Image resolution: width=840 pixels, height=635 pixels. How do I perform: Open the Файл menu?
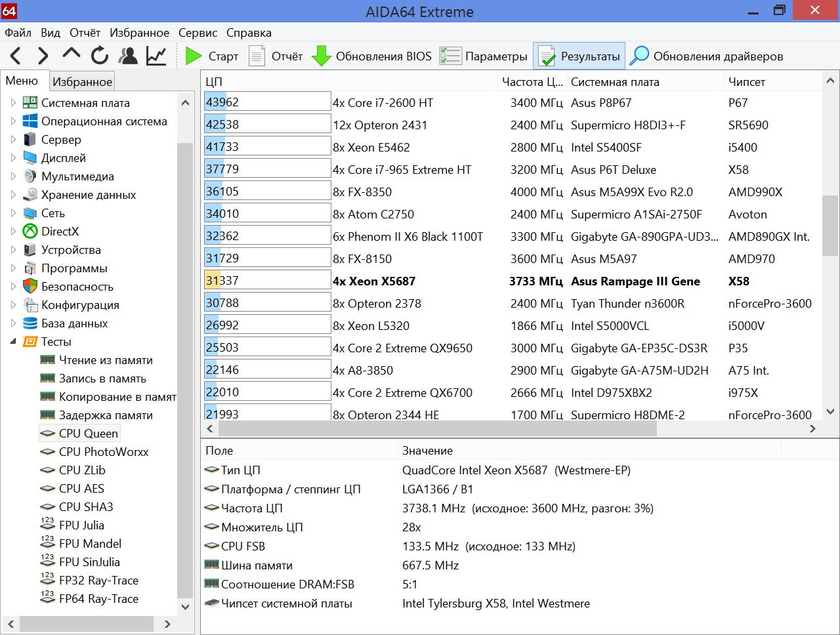point(18,33)
